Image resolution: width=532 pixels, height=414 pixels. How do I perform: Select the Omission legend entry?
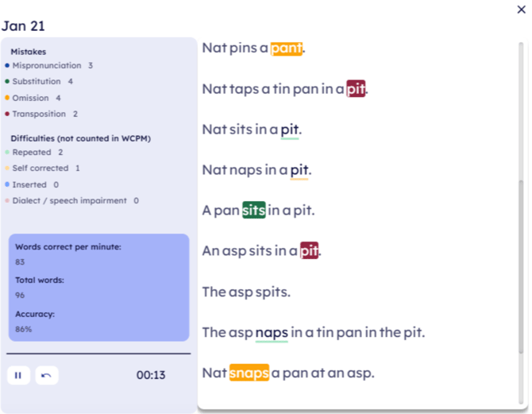coord(31,98)
